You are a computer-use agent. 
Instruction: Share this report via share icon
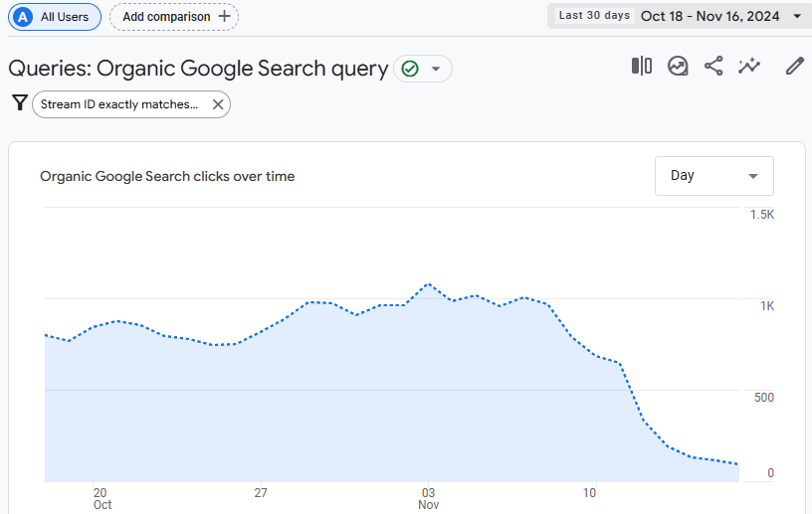point(713,67)
